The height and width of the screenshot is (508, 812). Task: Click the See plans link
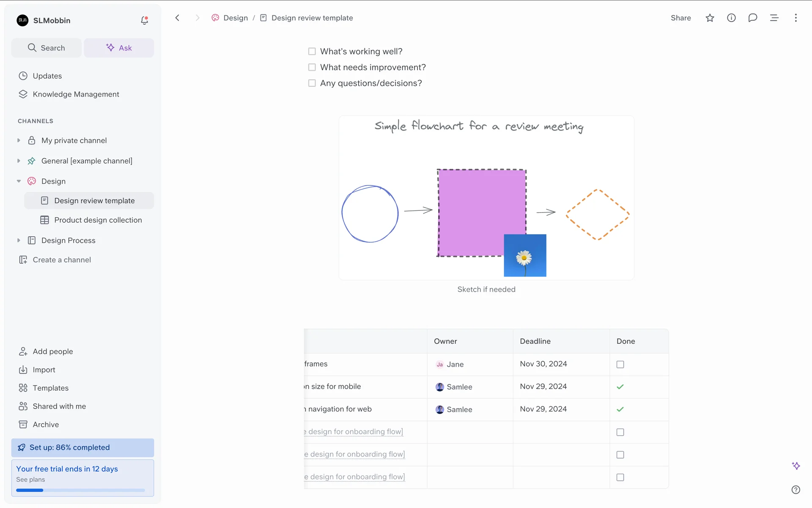point(30,480)
